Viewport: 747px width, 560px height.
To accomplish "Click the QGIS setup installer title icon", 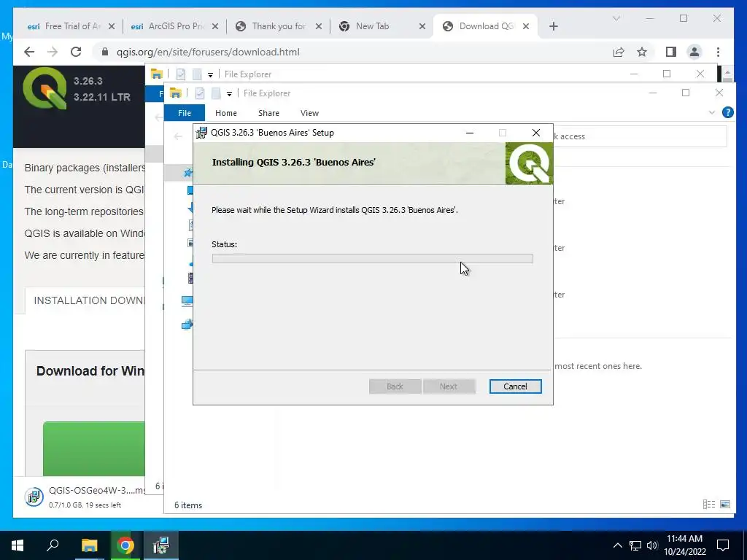I will tap(201, 133).
